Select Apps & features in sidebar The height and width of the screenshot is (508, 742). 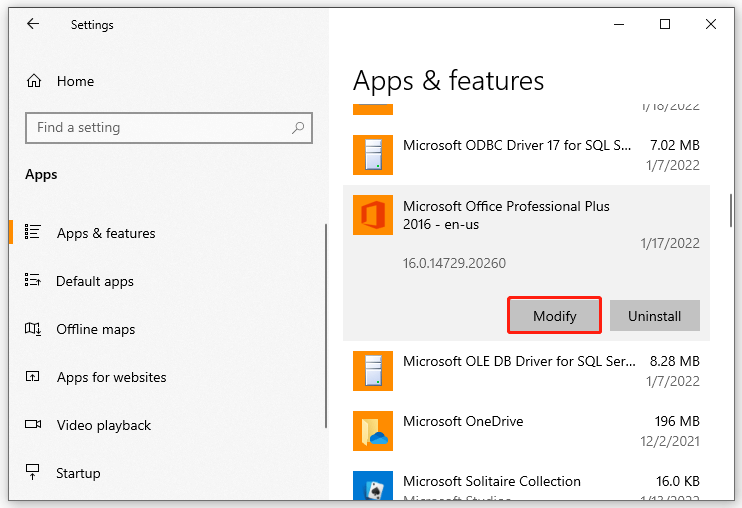pos(106,233)
